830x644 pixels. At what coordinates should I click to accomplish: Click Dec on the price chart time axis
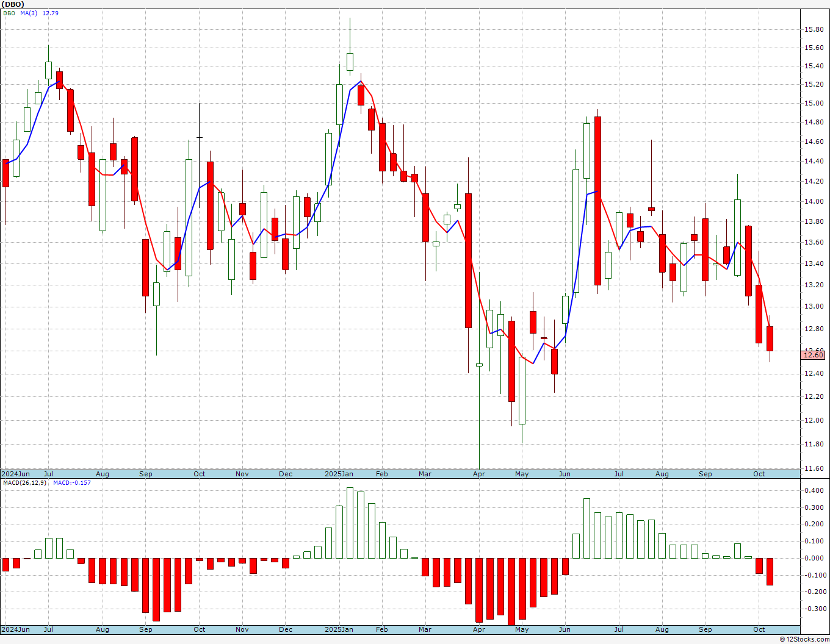pyautogui.click(x=286, y=474)
